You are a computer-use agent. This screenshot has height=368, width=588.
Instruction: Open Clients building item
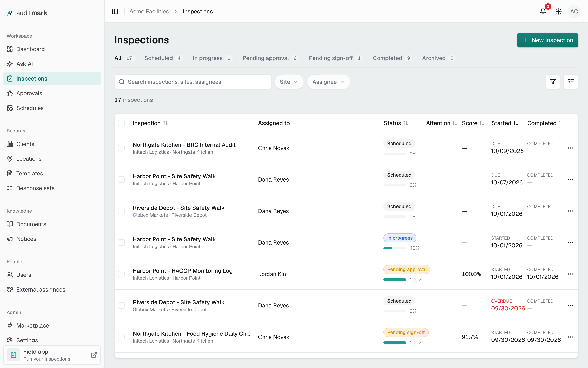coord(52,144)
